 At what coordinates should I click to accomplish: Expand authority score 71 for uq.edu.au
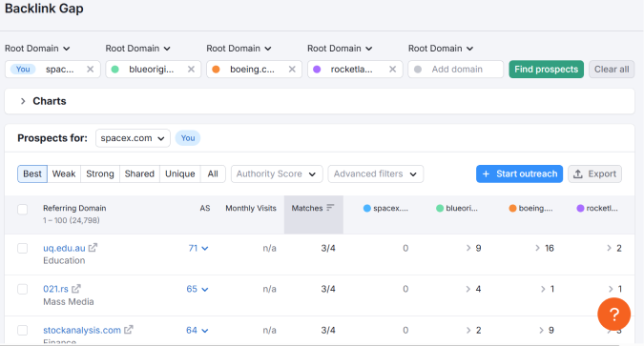198,249
